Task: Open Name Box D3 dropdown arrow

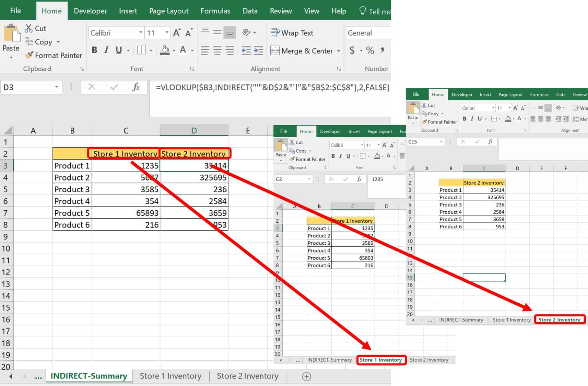Action: (56, 87)
